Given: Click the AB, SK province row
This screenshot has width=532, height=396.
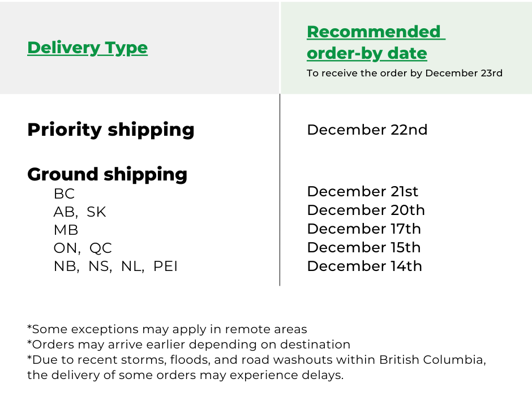Looking at the screenshot, I should point(80,212).
